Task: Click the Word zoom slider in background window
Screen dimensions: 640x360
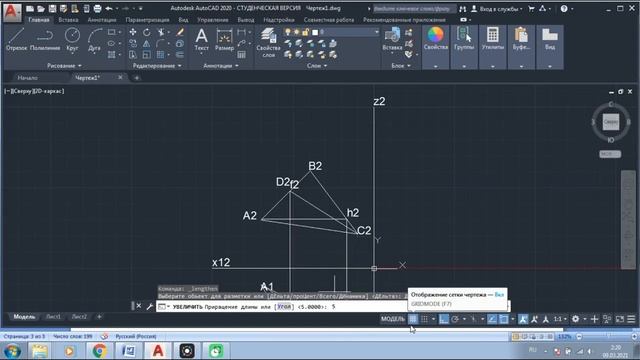Action: point(607,337)
